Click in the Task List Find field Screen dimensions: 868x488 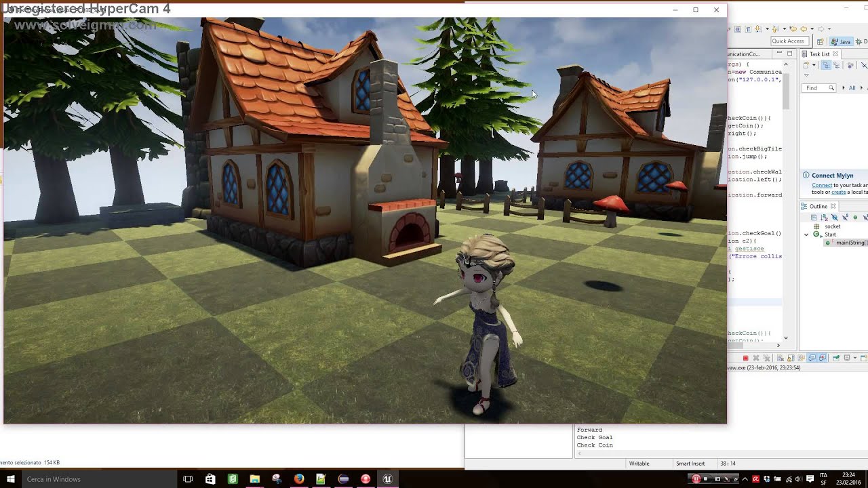click(x=818, y=87)
